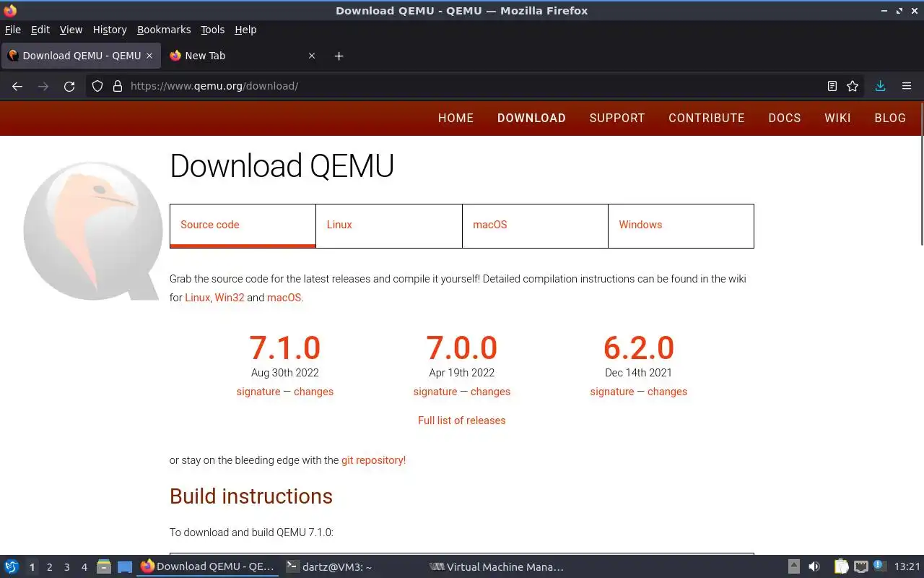
Task: Open changes link for 7.1.0
Action: tap(313, 392)
